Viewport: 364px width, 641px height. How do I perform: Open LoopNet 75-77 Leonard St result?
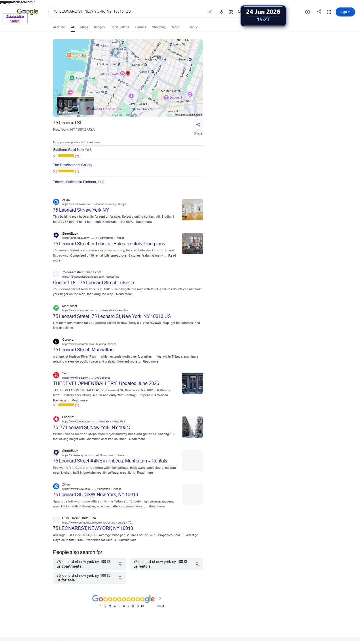pos(92,428)
